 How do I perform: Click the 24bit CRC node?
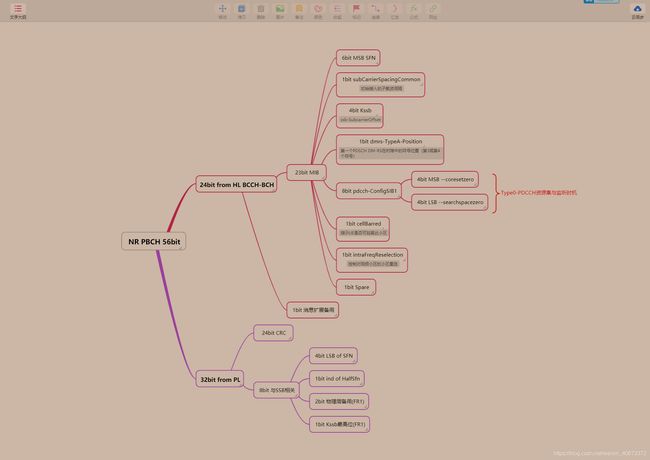coord(274,333)
